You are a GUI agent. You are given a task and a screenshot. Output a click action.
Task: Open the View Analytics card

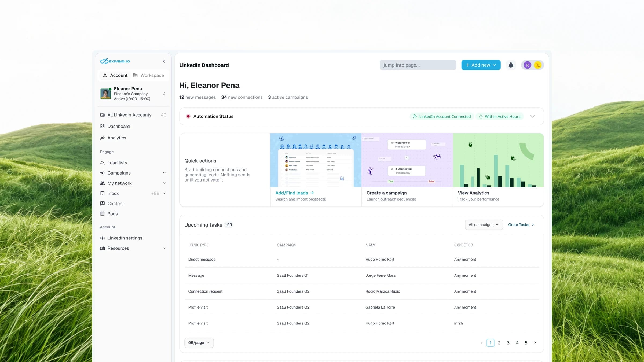pos(498,170)
